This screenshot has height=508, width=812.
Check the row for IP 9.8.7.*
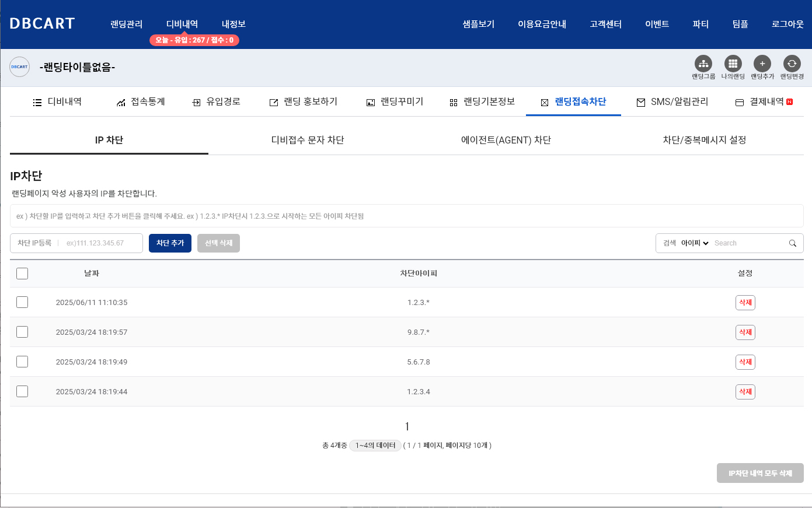[x=22, y=332]
